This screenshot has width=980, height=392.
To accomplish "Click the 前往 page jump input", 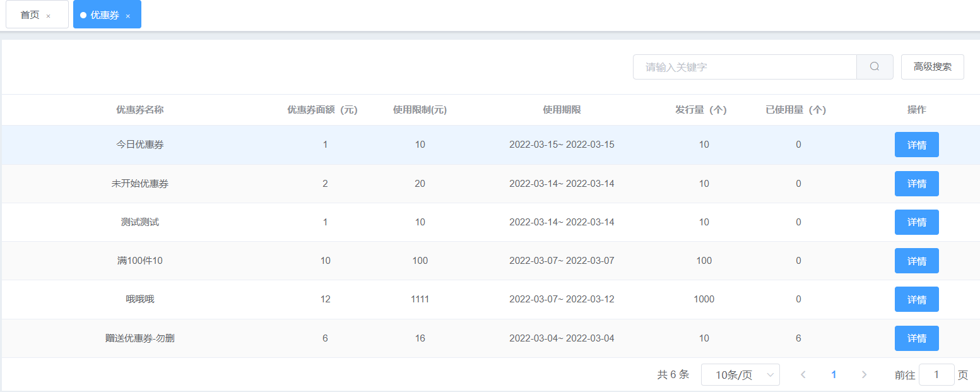I will click(x=936, y=374).
